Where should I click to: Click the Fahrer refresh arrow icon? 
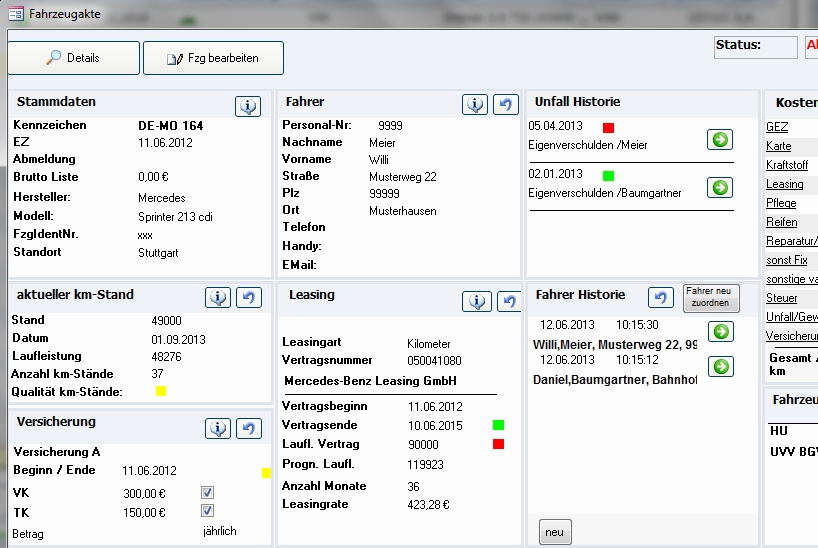coord(506,104)
